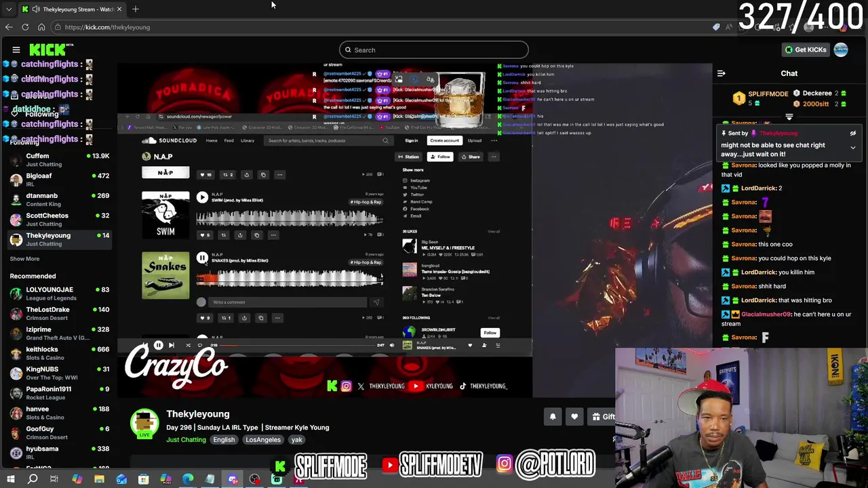Pause SoundCloud player in stream
Viewport: 868px width, 488px height.
[158, 345]
